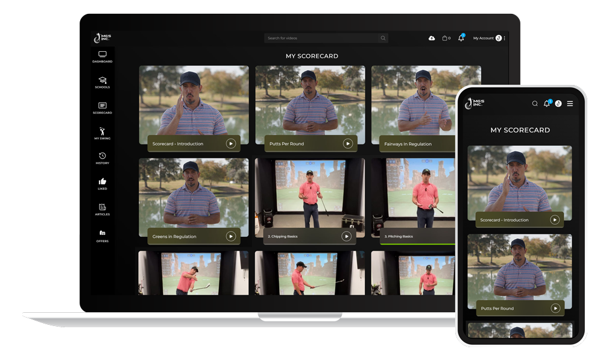This screenshot has height=364, width=603.
Task: Open Liked videos in the laptop sidebar
Action: (103, 184)
